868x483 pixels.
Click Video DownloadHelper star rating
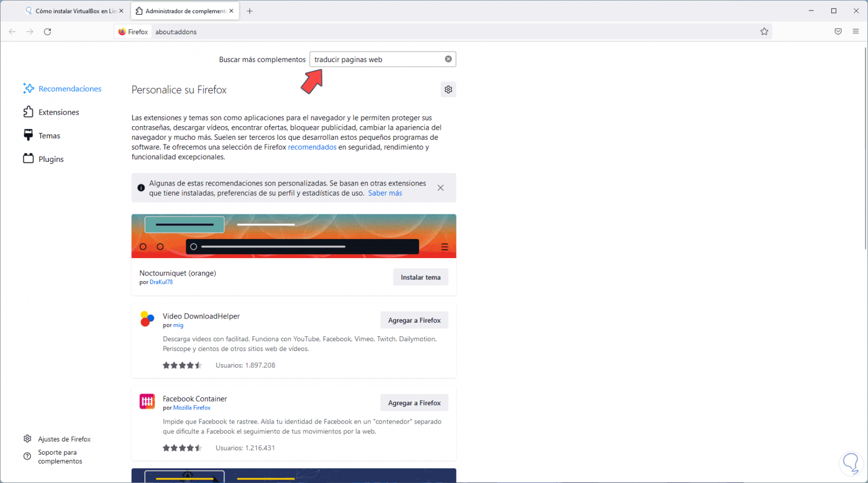tap(182, 365)
